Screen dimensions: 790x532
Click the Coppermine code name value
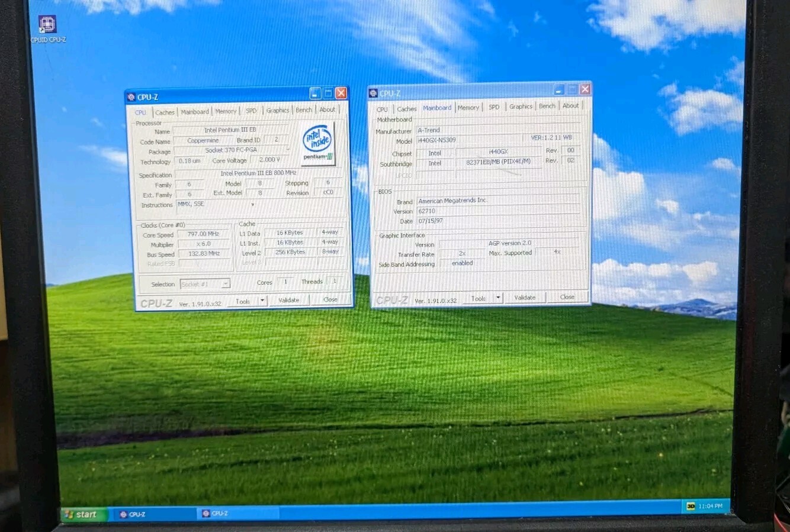pos(203,141)
